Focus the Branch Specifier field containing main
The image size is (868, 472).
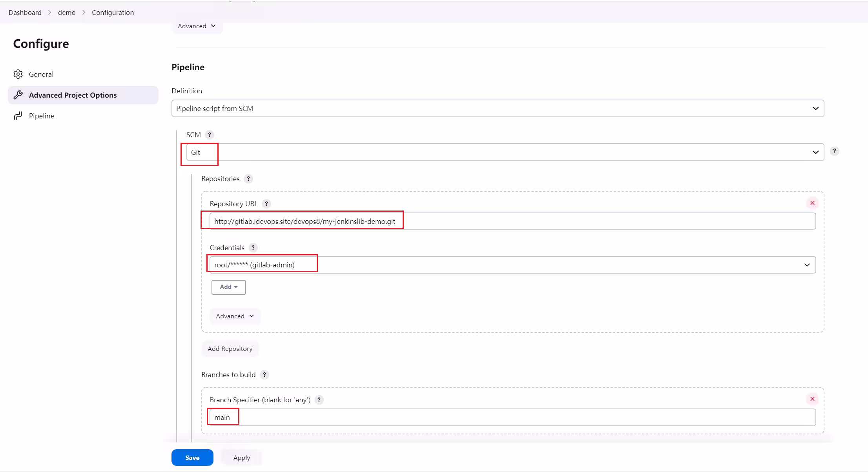512,417
